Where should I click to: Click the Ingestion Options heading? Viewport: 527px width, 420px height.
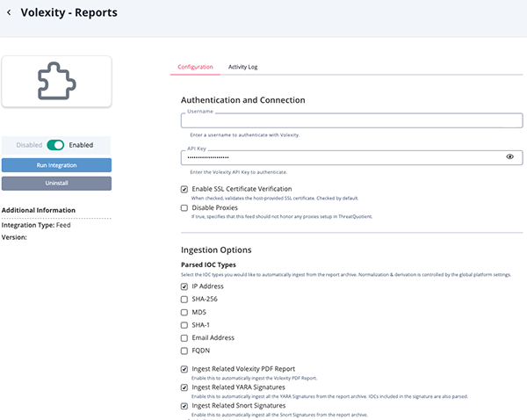click(x=216, y=250)
